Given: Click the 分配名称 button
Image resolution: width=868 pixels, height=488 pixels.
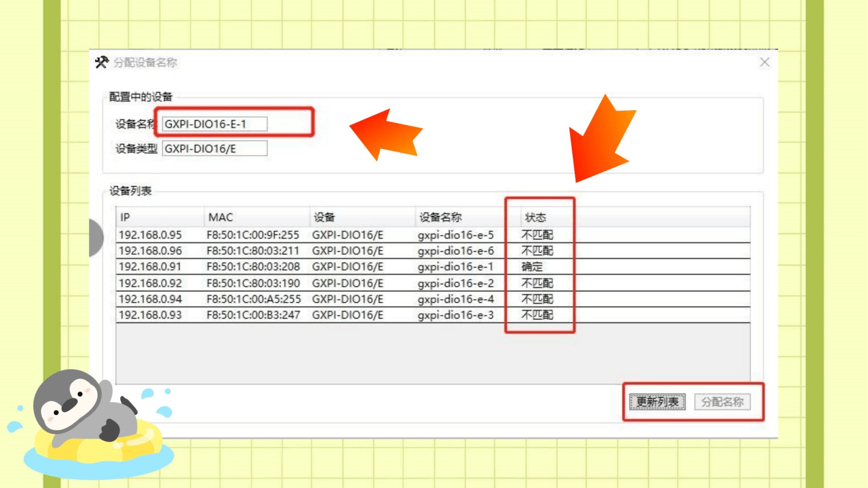Looking at the screenshot, I should click(x=722, y=402).
